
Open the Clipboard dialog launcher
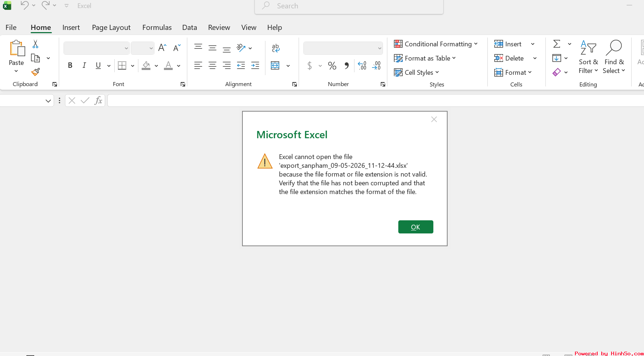(x=55, y=84)
